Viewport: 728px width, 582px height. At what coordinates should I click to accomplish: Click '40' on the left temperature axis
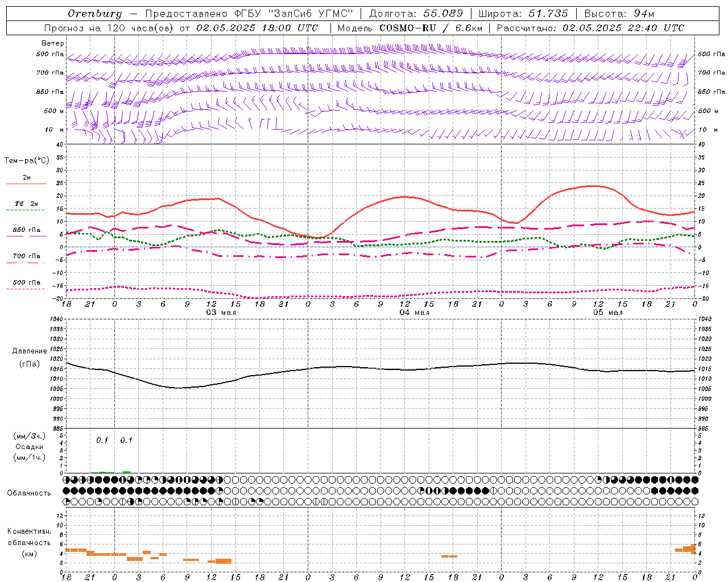click(60, 144)
